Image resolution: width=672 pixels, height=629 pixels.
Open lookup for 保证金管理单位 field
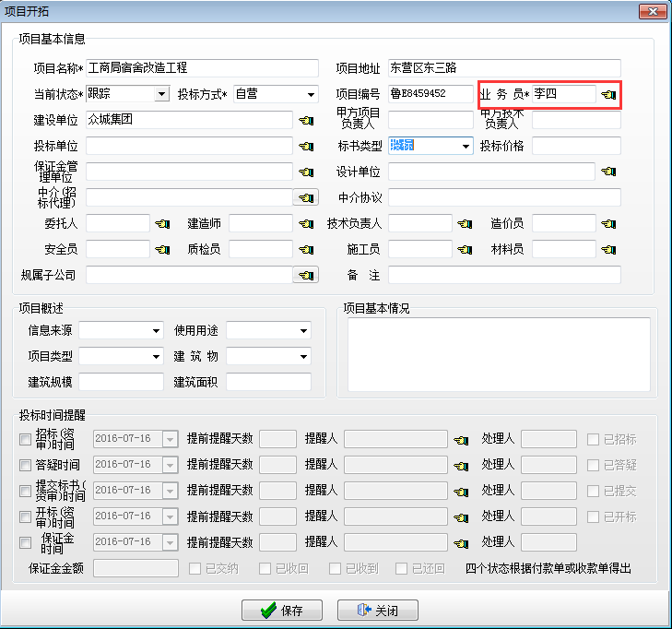pyautogui.click(x=306, y=172)
